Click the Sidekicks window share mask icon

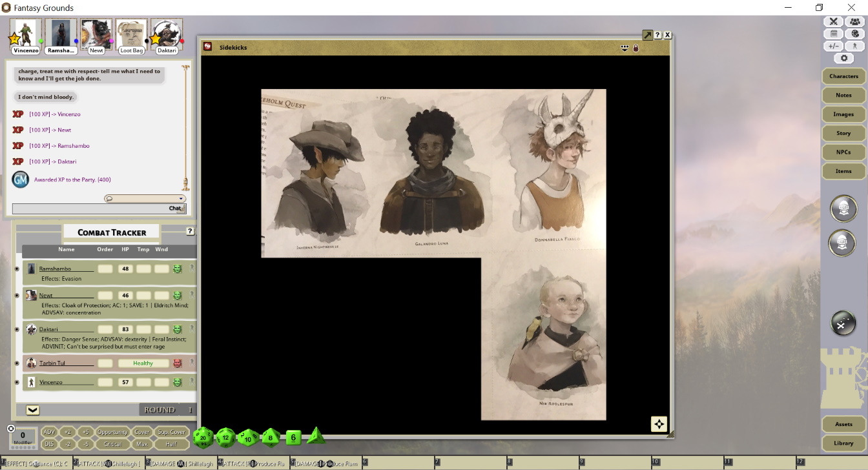click(x=625, y=48)
